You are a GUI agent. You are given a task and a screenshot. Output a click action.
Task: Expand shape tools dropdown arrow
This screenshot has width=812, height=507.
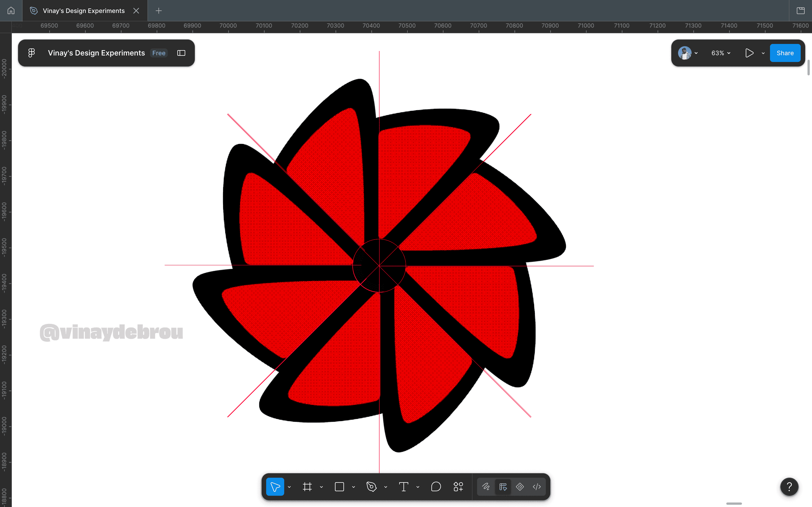pos(353,487)
